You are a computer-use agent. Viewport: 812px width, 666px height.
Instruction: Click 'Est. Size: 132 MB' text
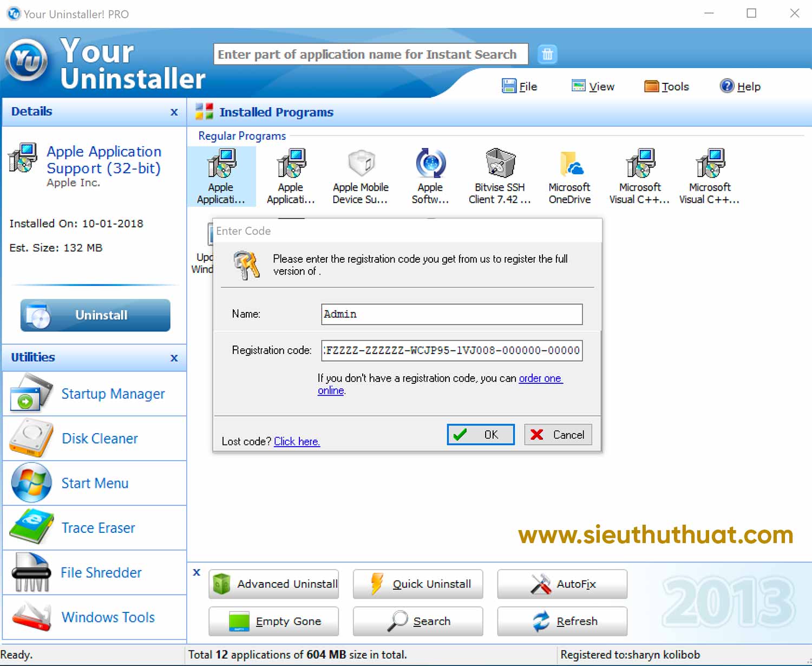point(56,248)
